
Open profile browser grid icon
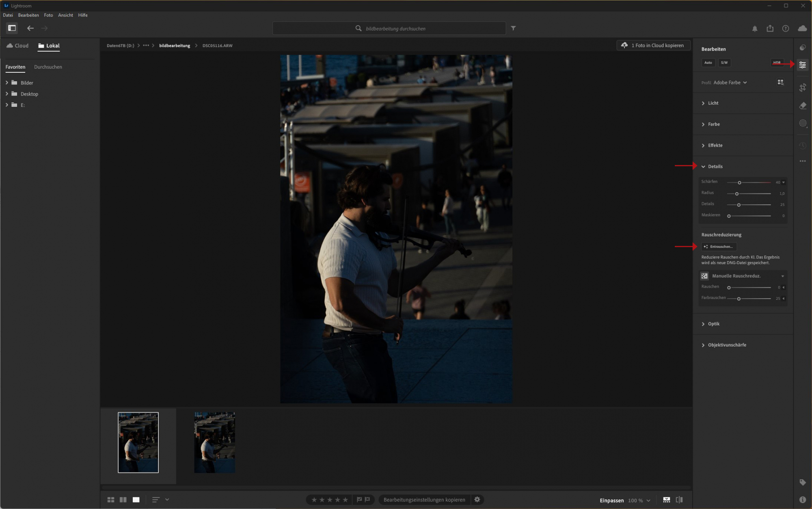click(x=780, y=82)
